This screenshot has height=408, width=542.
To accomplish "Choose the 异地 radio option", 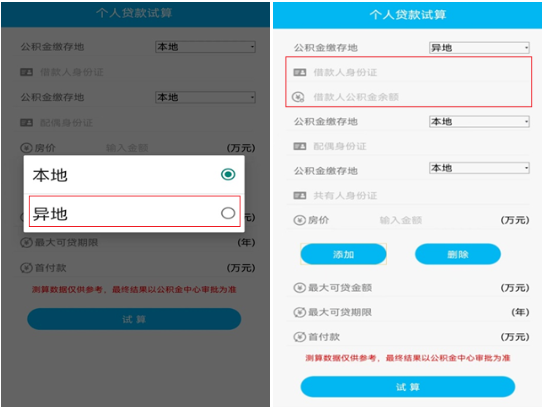I will (228, 213).
